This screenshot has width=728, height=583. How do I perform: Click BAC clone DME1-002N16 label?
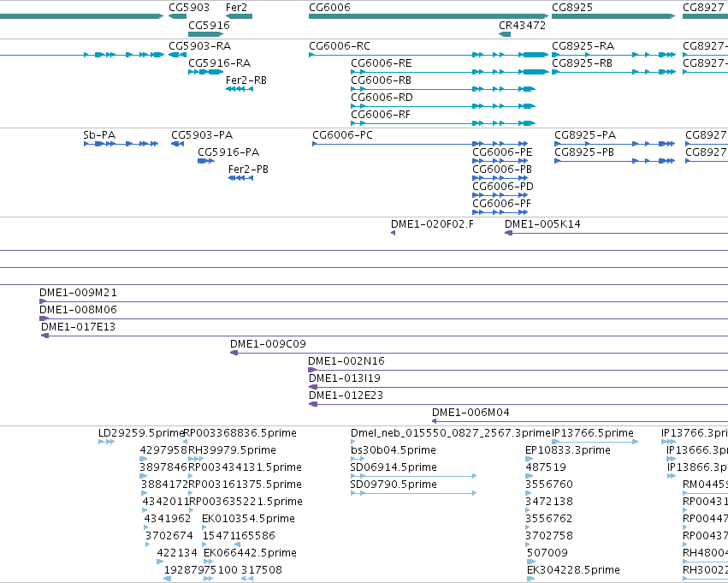coord(346,361)
